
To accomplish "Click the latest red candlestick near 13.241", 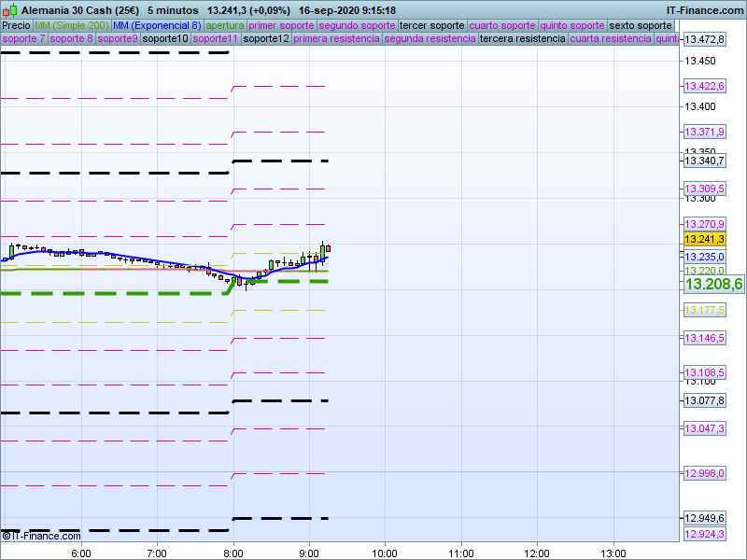I will click(x=329, y=248).
